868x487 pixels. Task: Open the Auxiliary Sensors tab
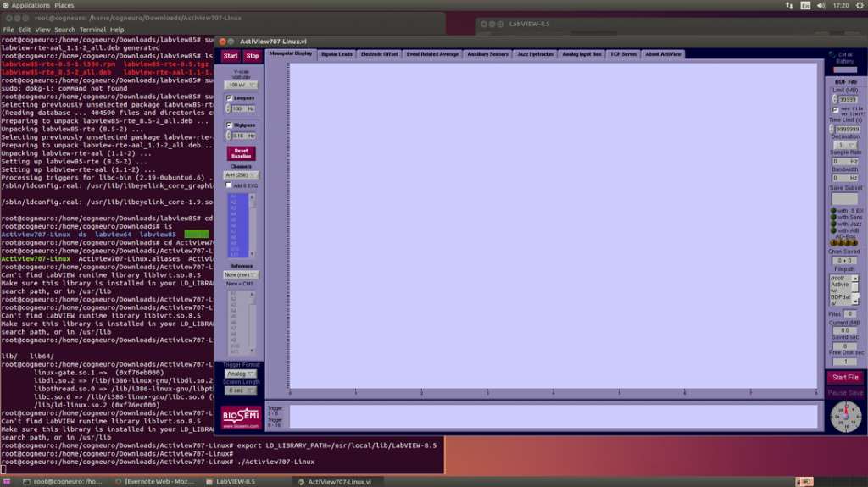(x=487, y=54)
